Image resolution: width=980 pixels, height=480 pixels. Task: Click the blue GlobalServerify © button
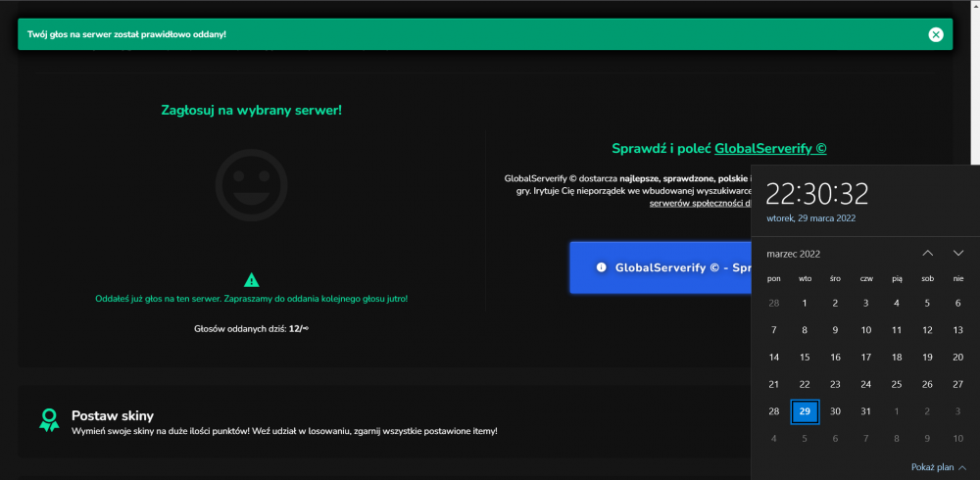pos(660,266)
